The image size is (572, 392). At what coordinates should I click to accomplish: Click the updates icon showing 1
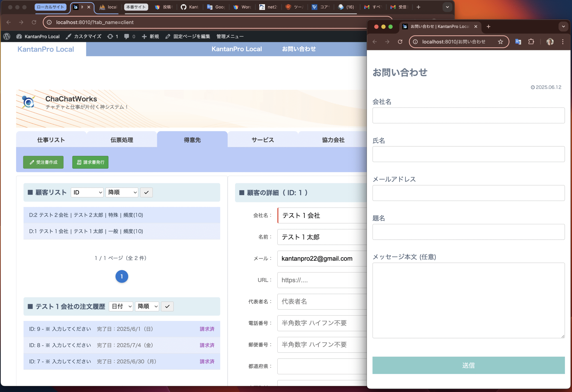pyautogui.click(x=113, y=36)
